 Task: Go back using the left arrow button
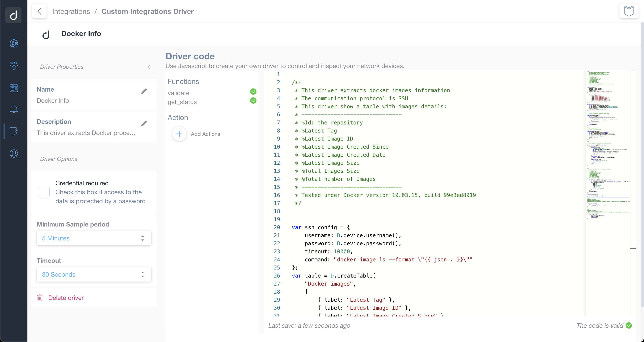(x=39, y=11)
